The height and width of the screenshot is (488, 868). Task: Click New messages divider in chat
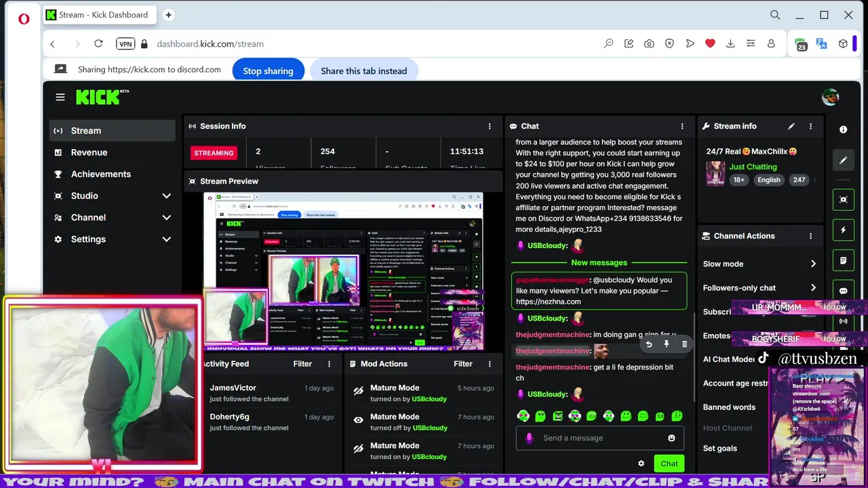[599, 263]
